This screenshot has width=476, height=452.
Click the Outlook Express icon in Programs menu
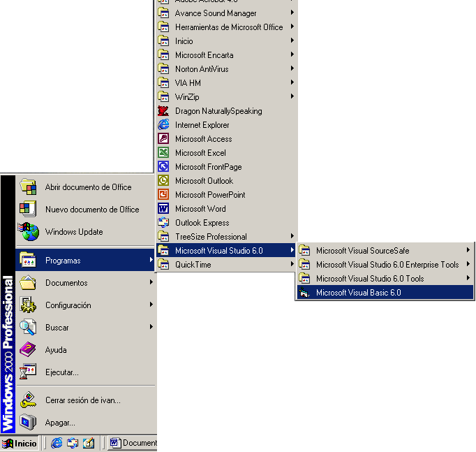click(x=163, y=223)
